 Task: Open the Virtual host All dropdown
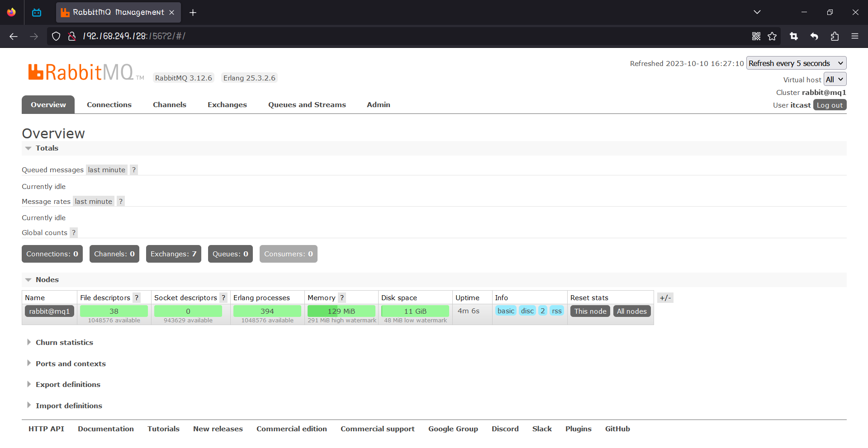coord(835,80)
